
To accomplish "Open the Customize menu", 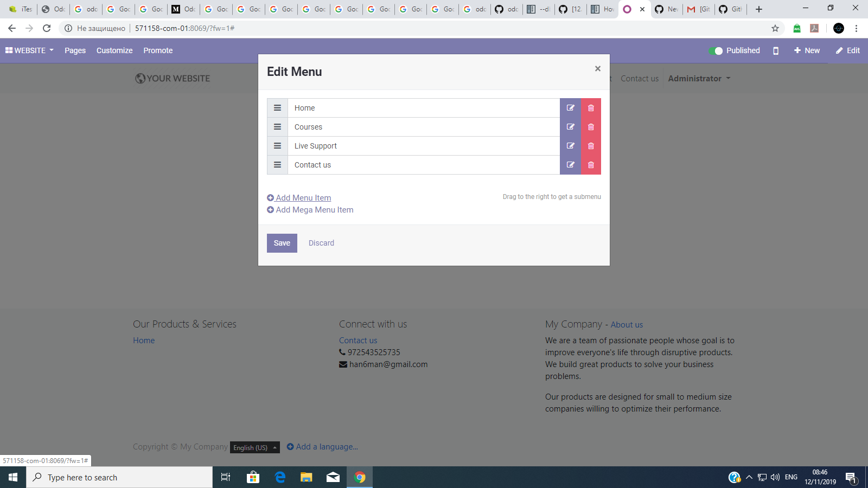I will coord(114,50).
